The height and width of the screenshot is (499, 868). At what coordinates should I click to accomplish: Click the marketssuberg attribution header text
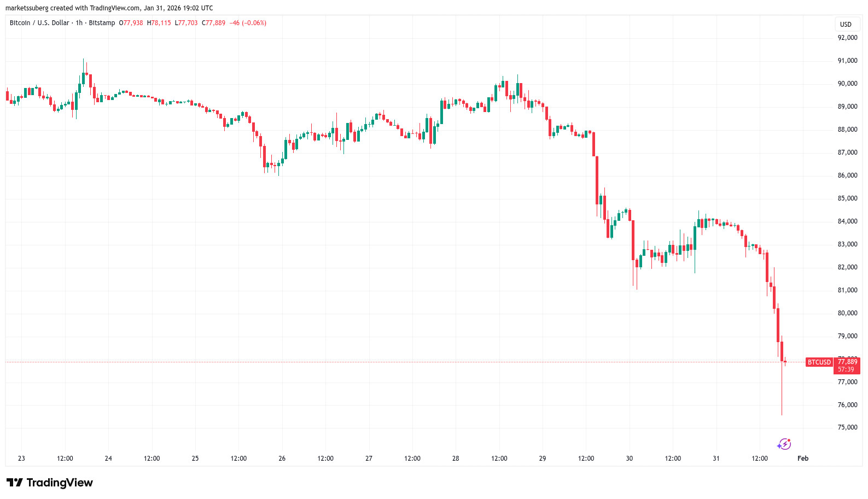click(109, 8)
